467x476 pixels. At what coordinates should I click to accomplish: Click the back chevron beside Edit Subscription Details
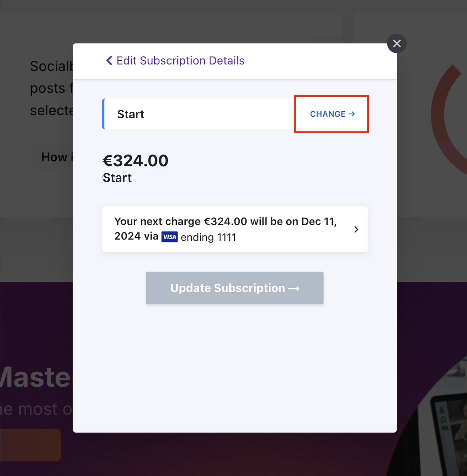point(109,60)
